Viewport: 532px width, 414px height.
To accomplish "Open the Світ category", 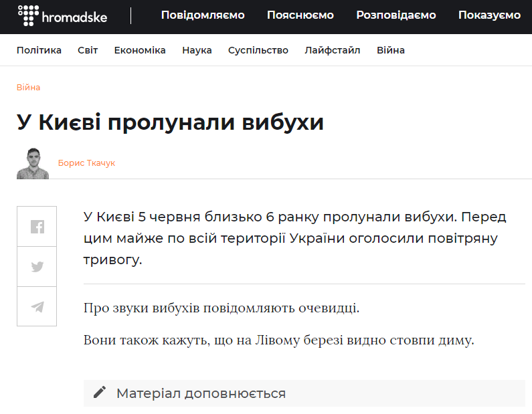I will click(88, 50).
